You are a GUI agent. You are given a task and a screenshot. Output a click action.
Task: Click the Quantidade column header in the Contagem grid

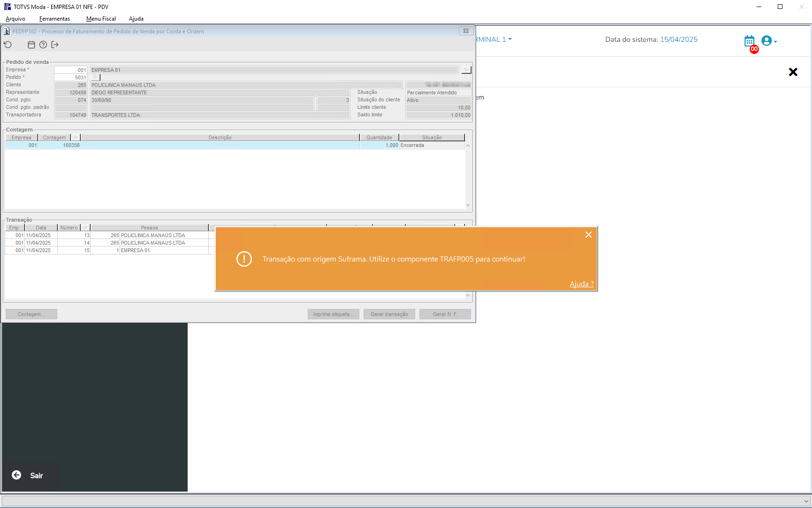point(379,138)
